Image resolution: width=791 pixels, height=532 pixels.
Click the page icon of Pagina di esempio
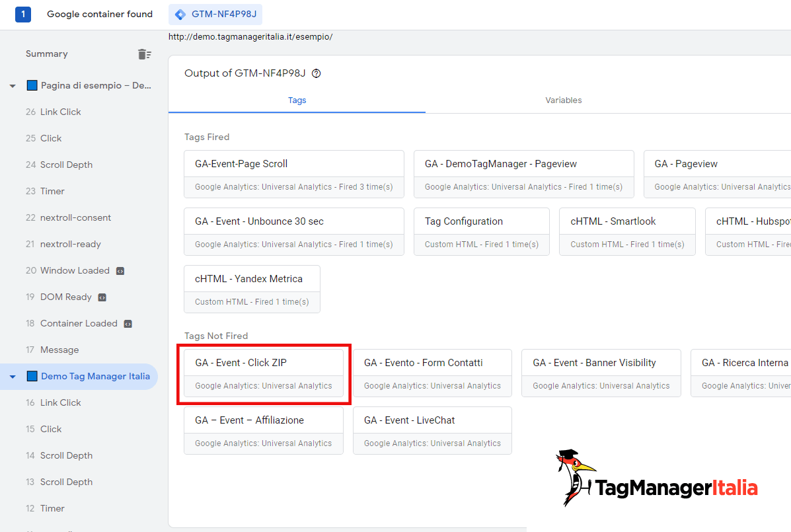[32, 85]
